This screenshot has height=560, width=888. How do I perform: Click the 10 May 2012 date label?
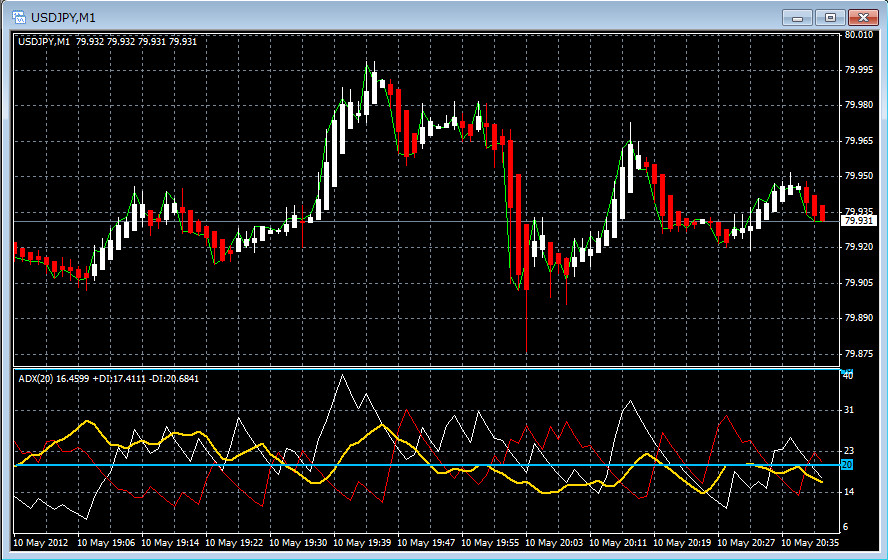coord(40,542)
